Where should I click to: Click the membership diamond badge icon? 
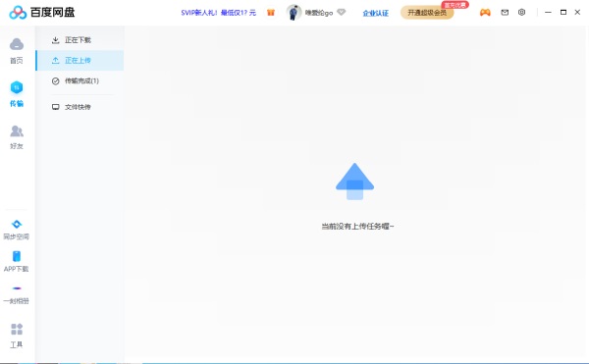pos(341,13)
